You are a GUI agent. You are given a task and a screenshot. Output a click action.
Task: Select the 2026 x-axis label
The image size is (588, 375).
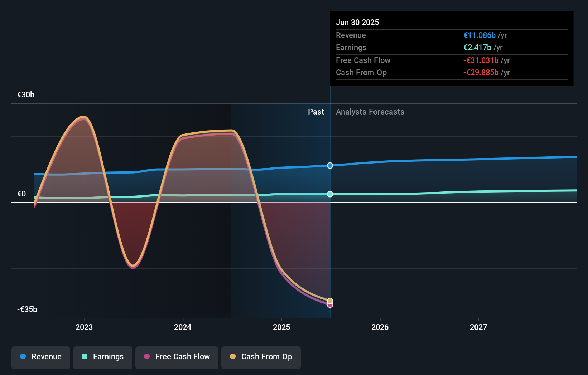[x=380, y=327]
